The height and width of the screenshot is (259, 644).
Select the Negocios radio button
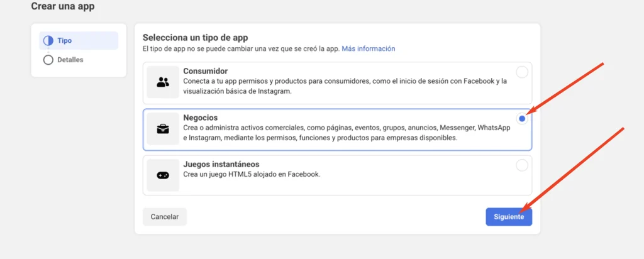[x=522, y=119]
